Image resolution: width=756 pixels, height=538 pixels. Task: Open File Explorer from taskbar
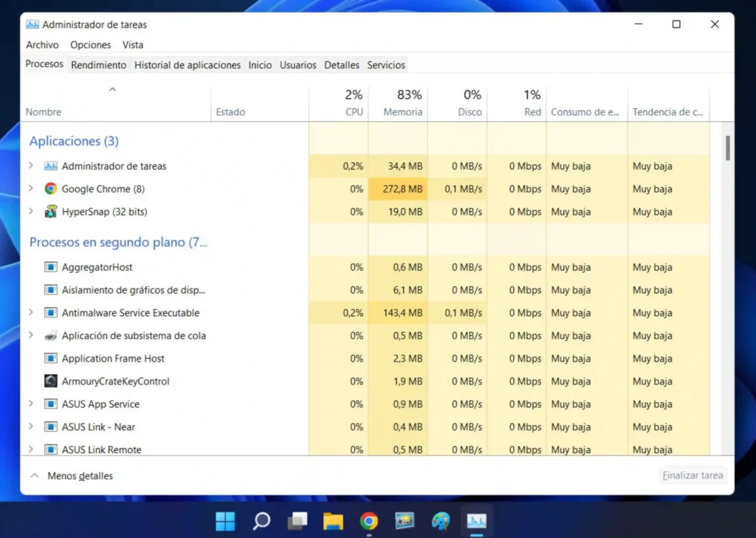(x=333, y=520)
